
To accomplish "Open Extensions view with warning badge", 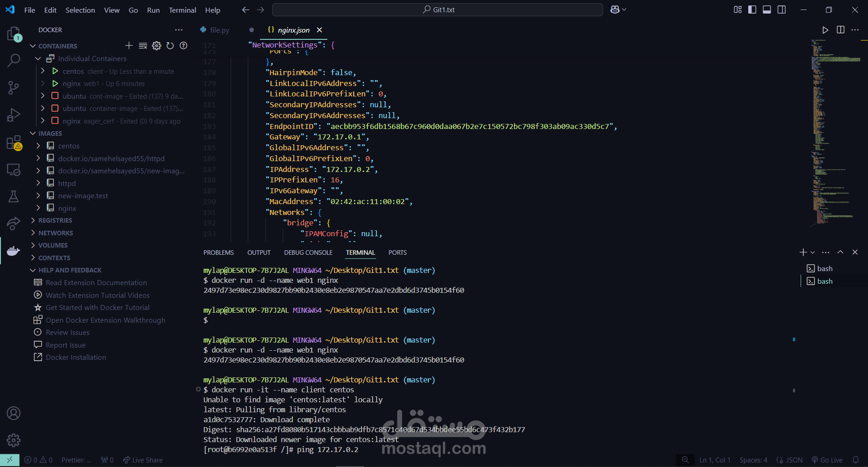I will tap(14, 143).
